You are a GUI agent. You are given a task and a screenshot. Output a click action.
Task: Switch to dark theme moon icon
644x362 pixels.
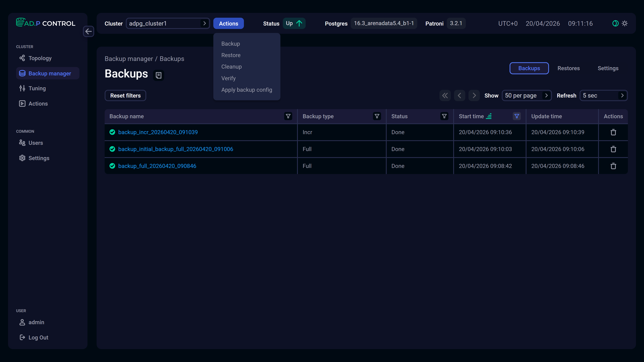click(615, 24)
